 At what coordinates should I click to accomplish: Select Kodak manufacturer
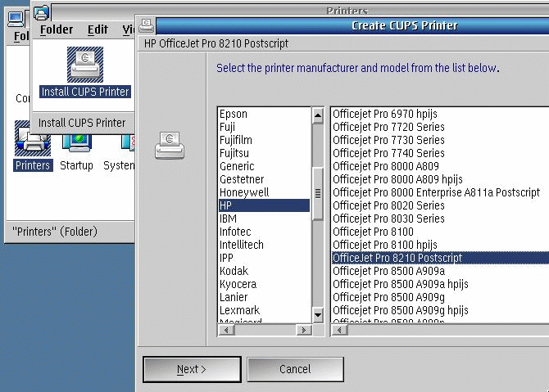[x=264, y=271]
